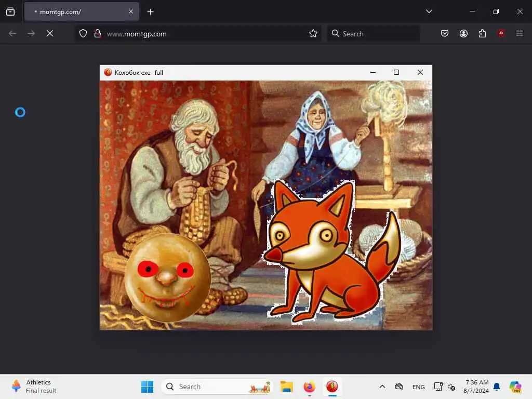Screen dimensions: 532x399
Task: Show hidden system tray icons
Action: pyautogui.click(x=382, y=387)
